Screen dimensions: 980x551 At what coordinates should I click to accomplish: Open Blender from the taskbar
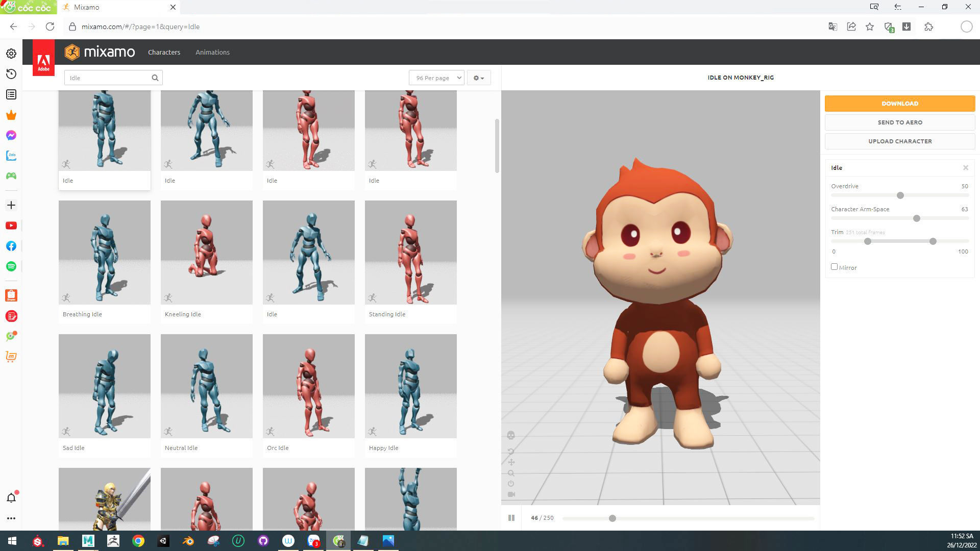[x=188, y=541]
